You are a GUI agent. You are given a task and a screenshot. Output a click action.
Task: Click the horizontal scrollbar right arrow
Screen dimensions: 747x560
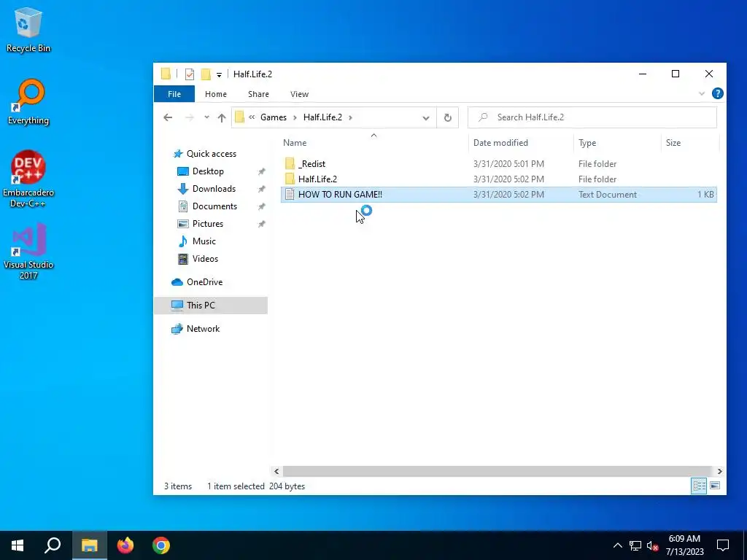tap(719, 472)
